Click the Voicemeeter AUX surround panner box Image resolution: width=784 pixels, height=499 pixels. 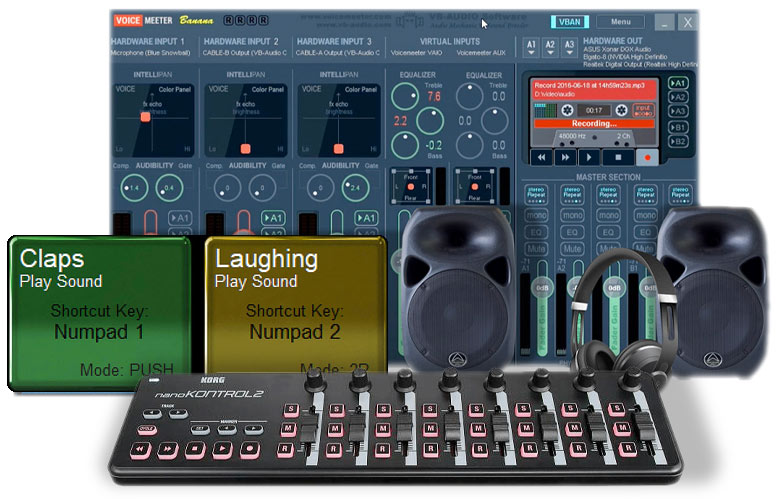click(474, 186)
